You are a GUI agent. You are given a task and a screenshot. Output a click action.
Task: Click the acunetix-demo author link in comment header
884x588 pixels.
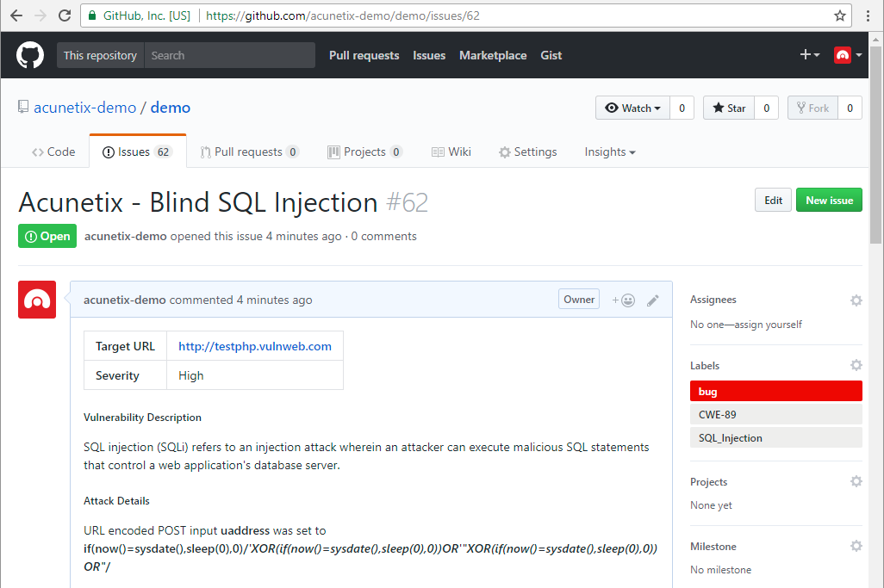125,300
